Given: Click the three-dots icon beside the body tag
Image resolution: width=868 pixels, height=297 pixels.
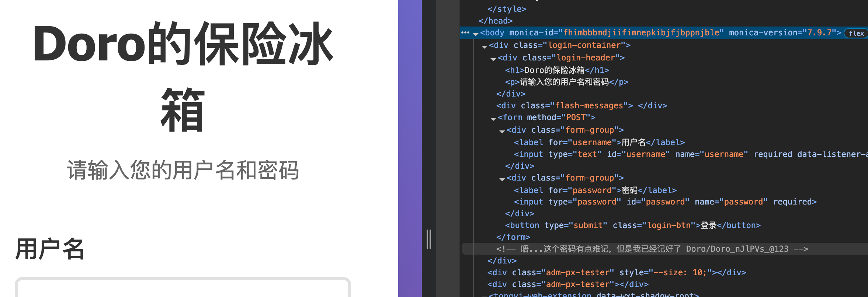Looking at the screenshot, I should (465, 33).
